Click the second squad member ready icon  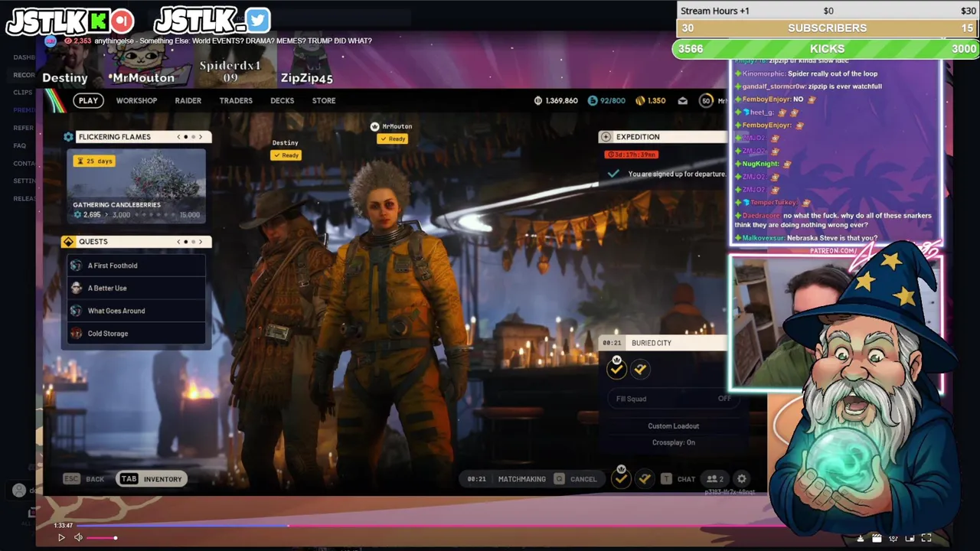click(641, 370)
